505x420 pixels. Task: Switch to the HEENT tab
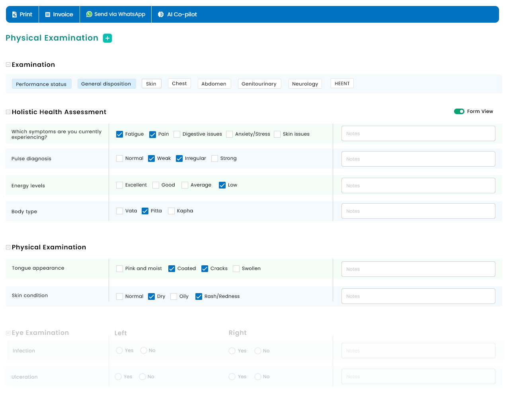point(342,84)
